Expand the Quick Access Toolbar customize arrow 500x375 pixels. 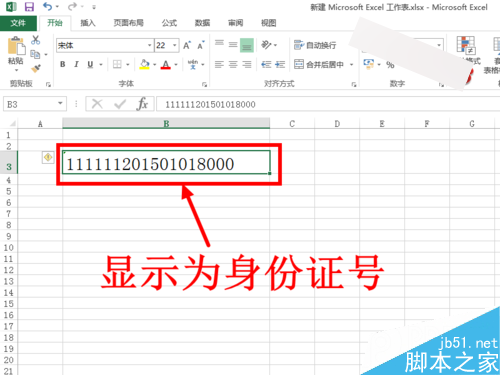pos(94,7)
